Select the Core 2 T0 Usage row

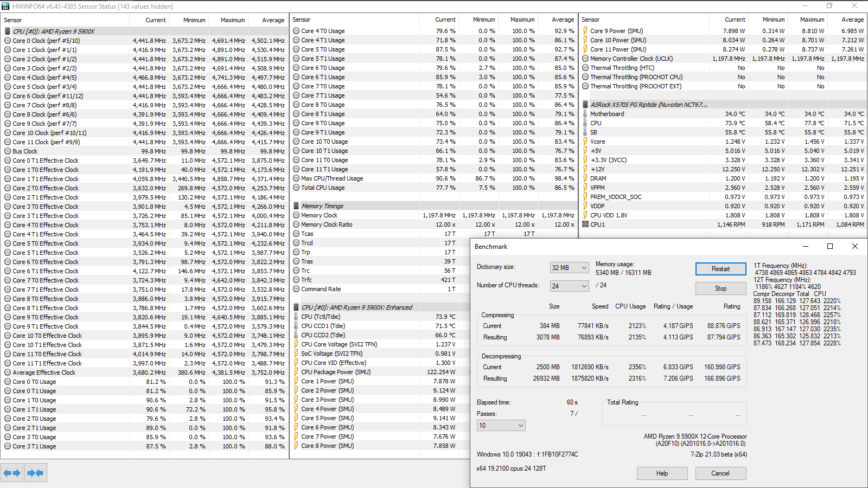pos(144,419)
